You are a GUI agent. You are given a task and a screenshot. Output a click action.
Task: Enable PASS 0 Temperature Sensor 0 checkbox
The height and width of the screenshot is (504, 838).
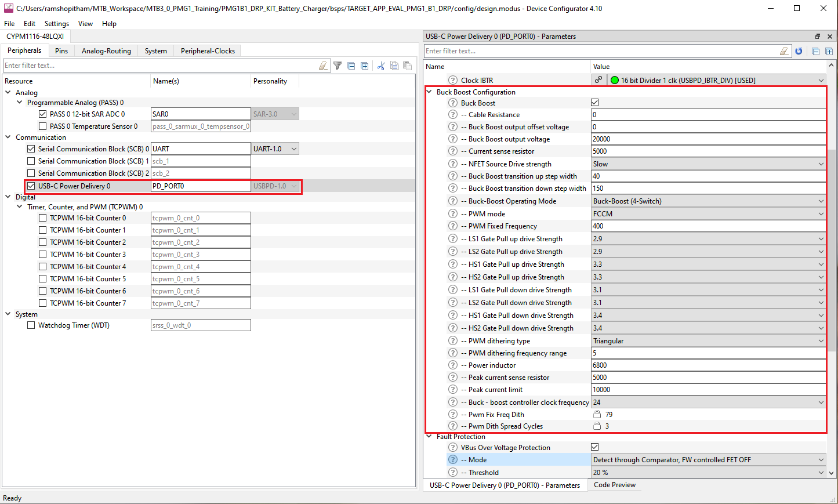tap(42, 126)
